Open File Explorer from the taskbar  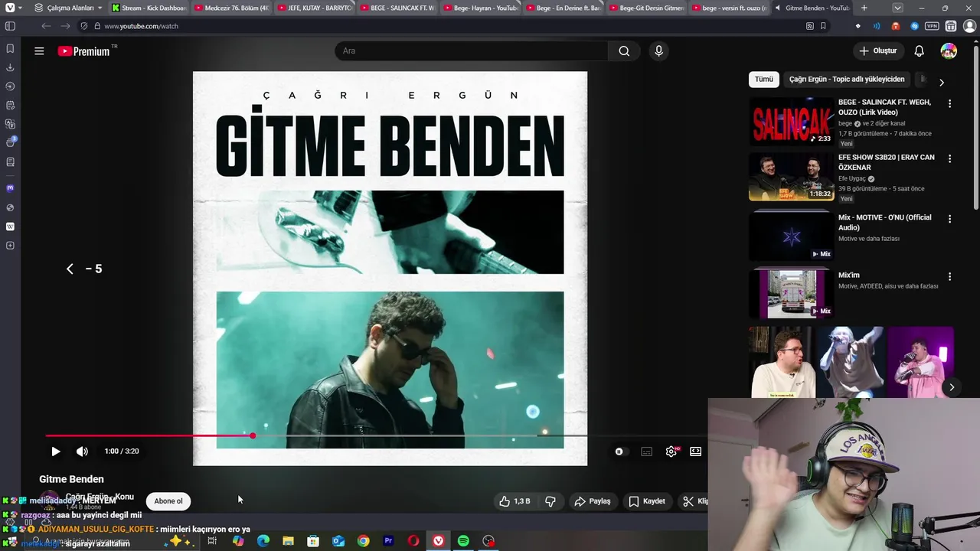(288, 541)
